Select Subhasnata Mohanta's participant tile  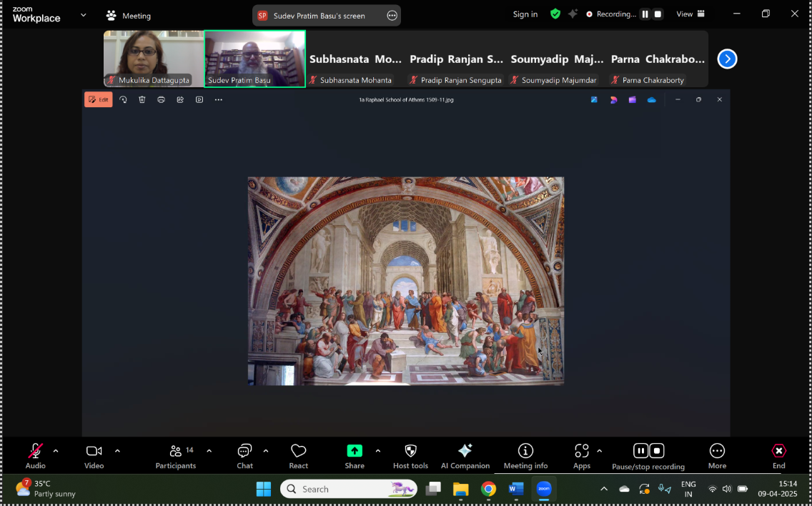click(355, 59)
